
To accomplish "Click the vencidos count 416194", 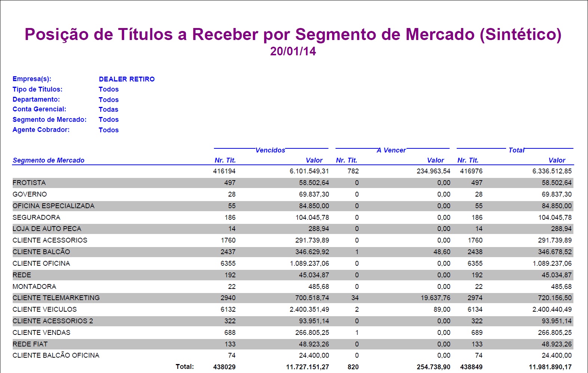I will click(224, 171).
